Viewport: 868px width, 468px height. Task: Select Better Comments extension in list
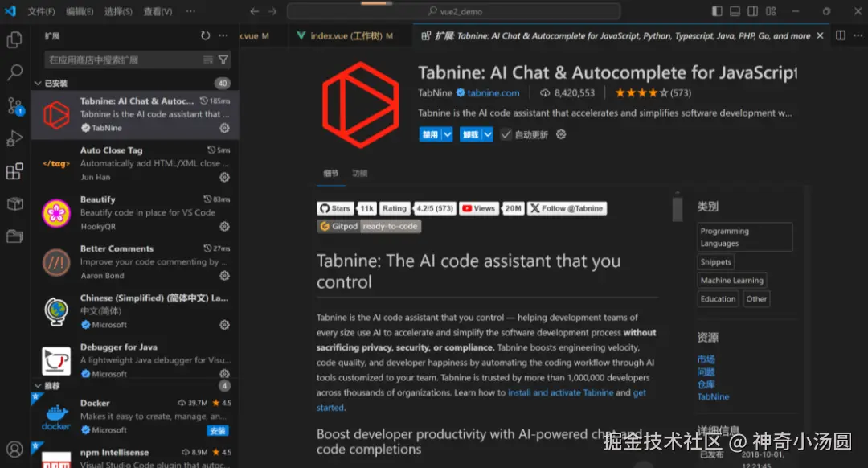135,262
